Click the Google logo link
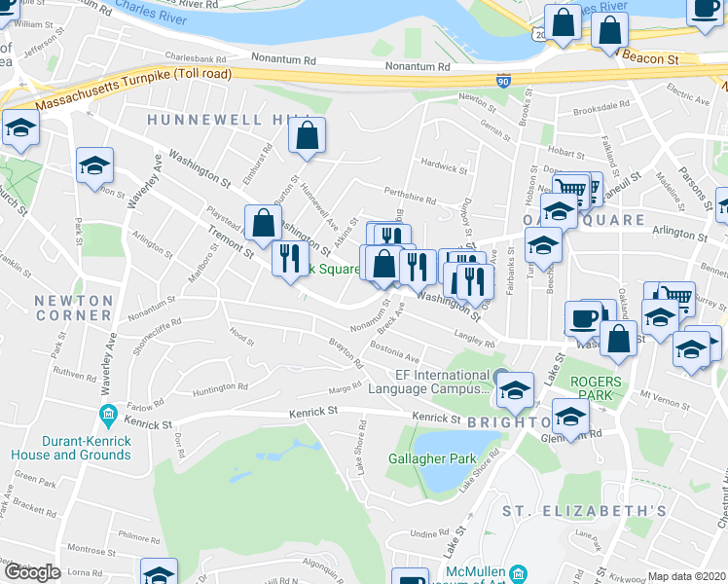This screenshot has height=584, width=728. [32, 572]
